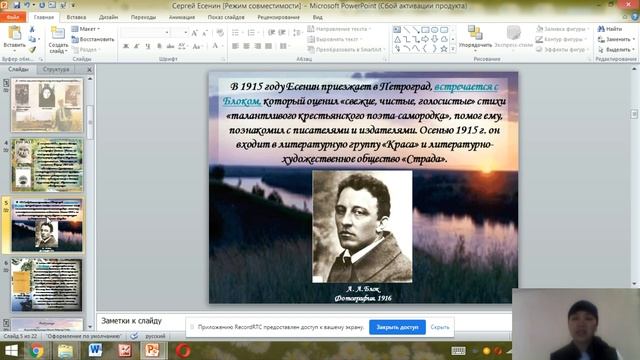This screenshot has height=360, width=640.
Task: Select the down arrow shape in gallery
Action: (435, 39)
